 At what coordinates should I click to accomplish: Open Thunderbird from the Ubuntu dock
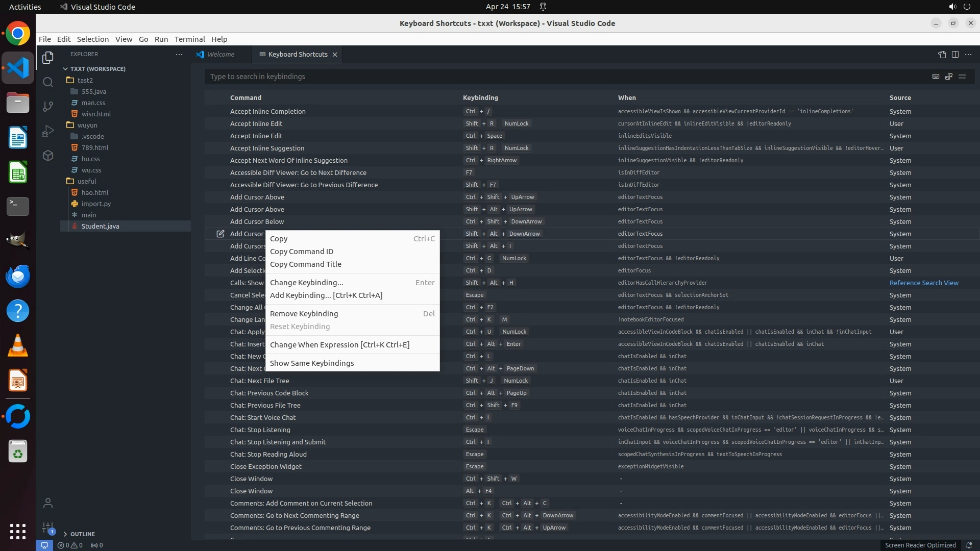[18, 276]
